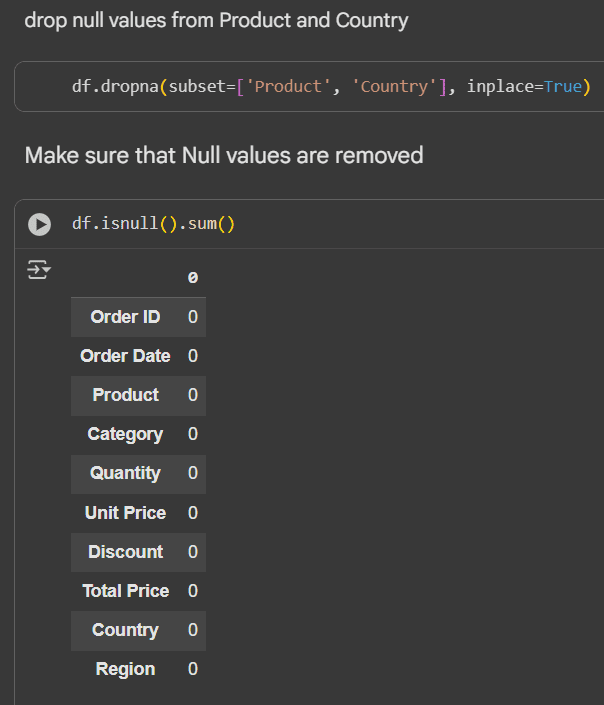604x705 pixels.
Task: Run the df.isnull().sum() cell
Action: [x=39, y=224]
